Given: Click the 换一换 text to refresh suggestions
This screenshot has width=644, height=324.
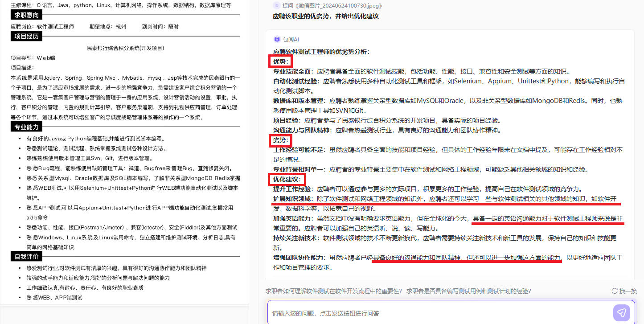Looking at the screenshot, I should pyautogui.click(x=628, y=291).
